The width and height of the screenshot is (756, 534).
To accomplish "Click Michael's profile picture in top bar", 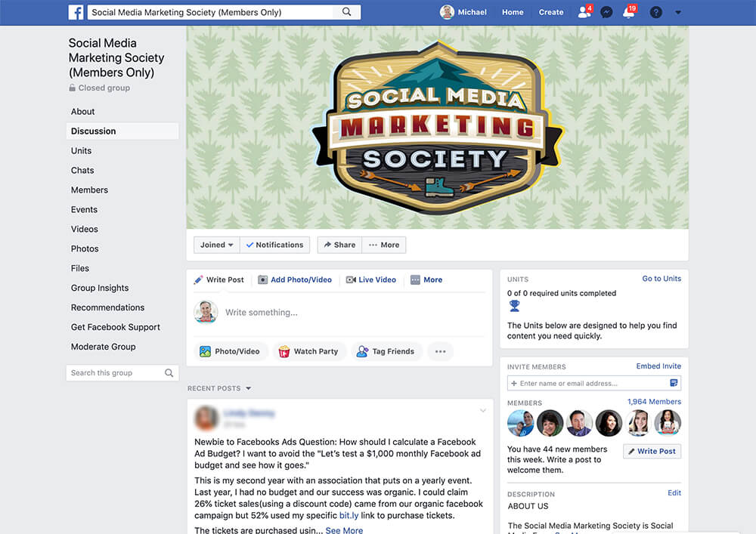I will (447, 12).
